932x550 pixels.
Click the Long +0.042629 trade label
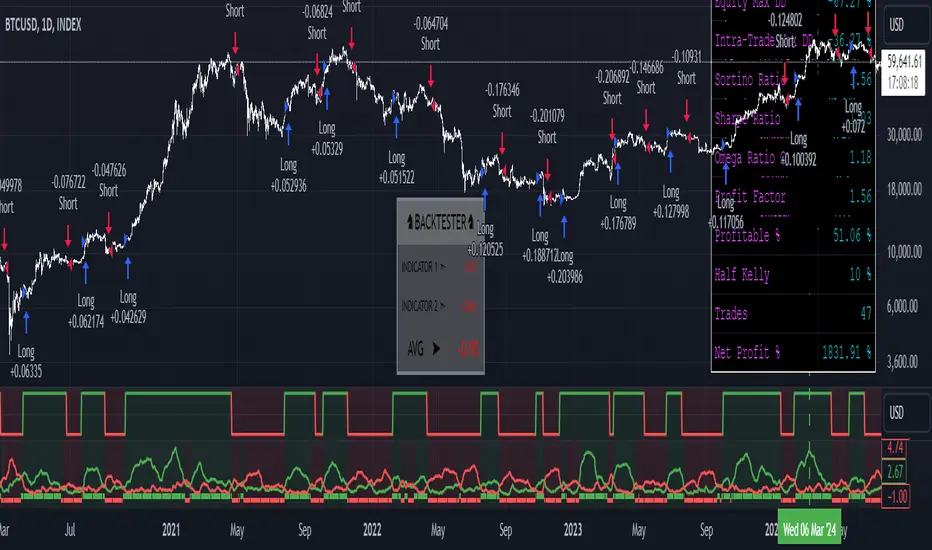tap(128, 307)
